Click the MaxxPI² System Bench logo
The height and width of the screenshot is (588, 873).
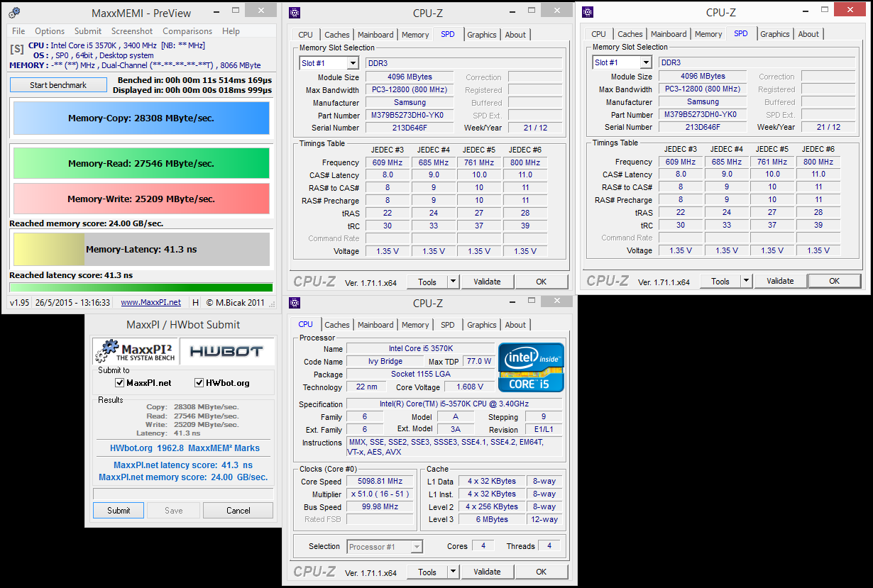click(136, 352)
